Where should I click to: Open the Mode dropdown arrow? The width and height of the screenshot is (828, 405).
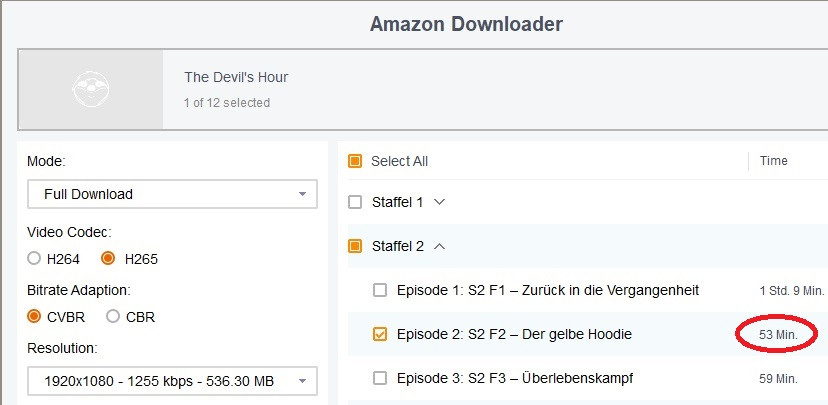[x=302, y=194]
